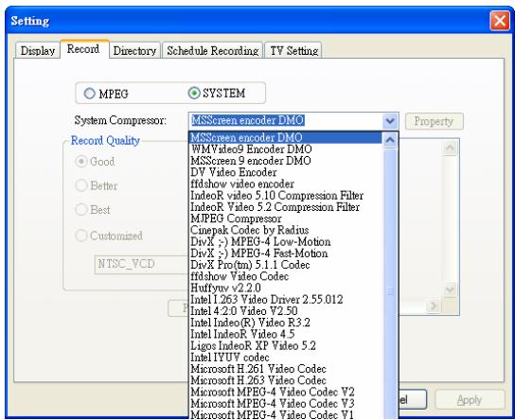Select MJPEG Compressor from the list
Viewport: 515px width, 420px height.
click(285, 219)
